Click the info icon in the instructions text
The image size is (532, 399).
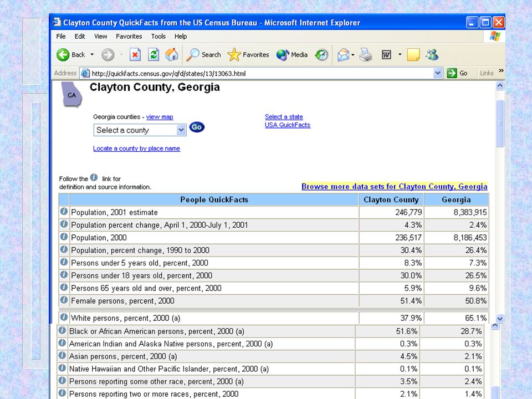94,177
